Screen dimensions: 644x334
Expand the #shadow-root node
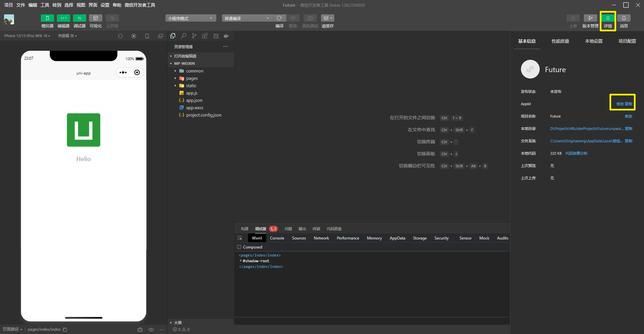241,261
